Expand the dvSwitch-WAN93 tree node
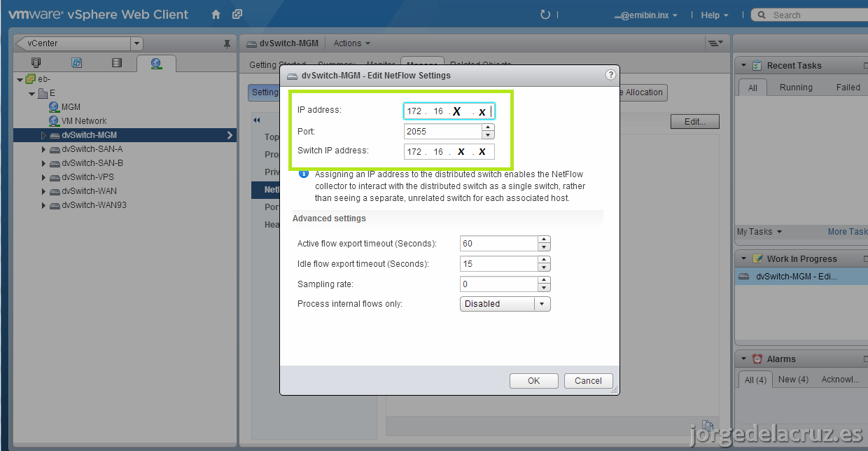The height and width of the screenshot is (451, 868). [43, 205]
